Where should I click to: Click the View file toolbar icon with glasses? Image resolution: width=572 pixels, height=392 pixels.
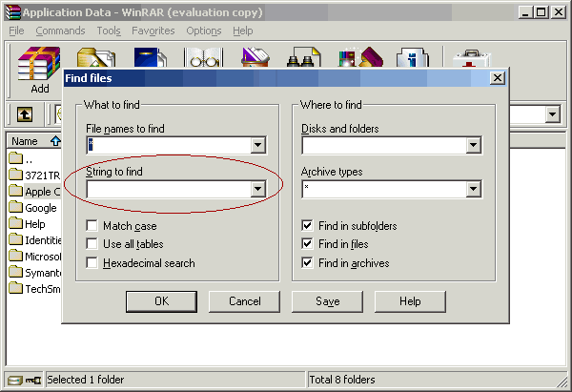[204, 57]
